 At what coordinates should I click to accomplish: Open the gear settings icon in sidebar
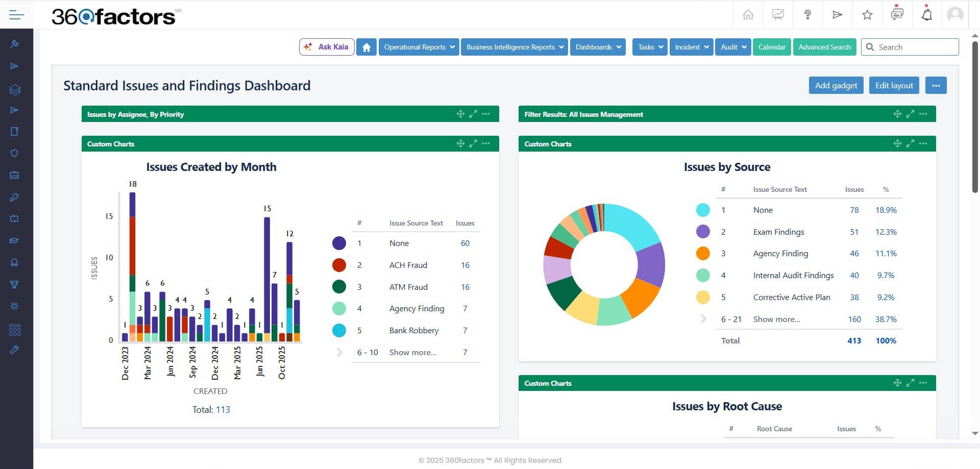14,306
